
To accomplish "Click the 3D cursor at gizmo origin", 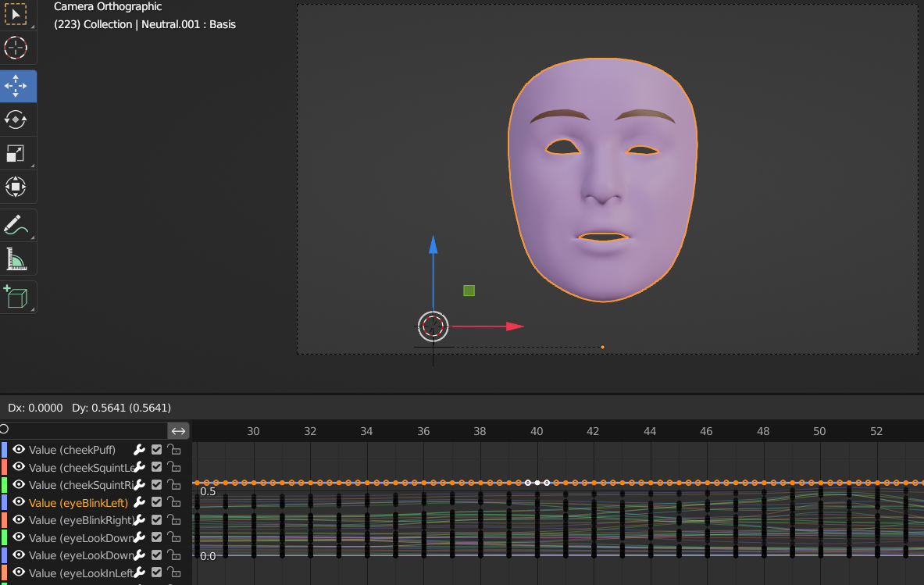I will pos(433,326).
